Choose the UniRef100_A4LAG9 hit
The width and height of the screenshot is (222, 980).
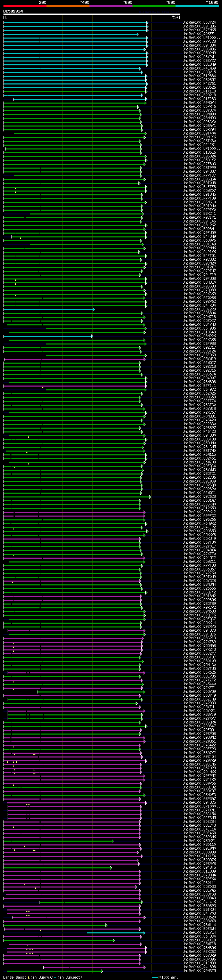(199, 68)
